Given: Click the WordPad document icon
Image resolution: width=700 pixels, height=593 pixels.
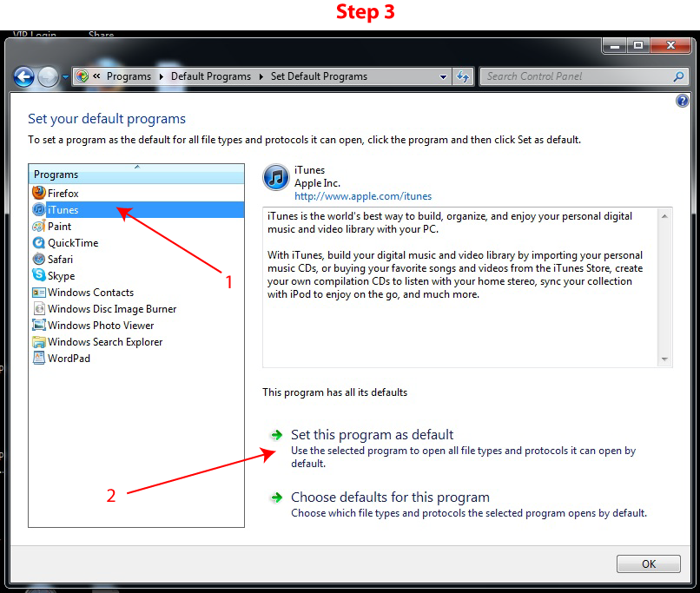Looking at the screenshot, I should point(39,358).
